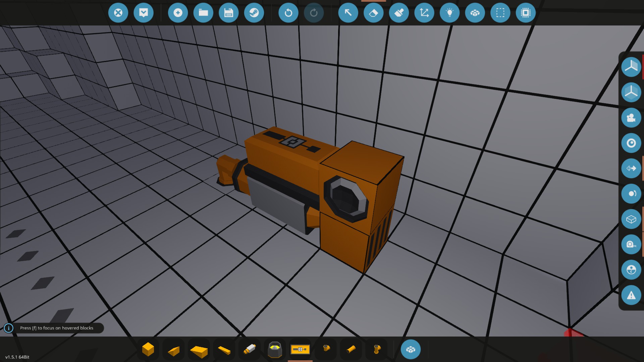This screenshot has height=362, width=644.
Task: Open component inventory from bottom bar
Action: (411, 349)
